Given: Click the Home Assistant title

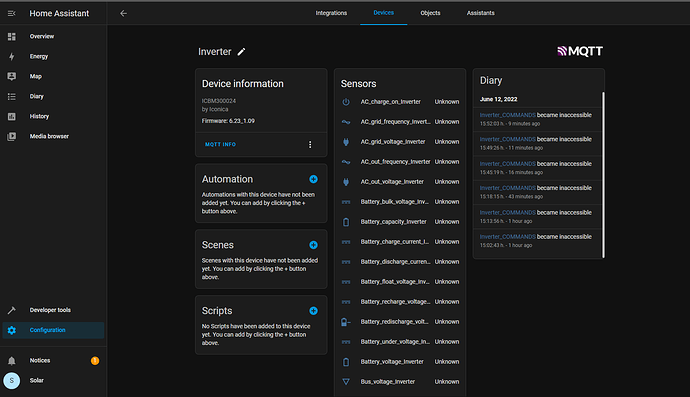Looking at the screenshot, I should pos(59,14).
